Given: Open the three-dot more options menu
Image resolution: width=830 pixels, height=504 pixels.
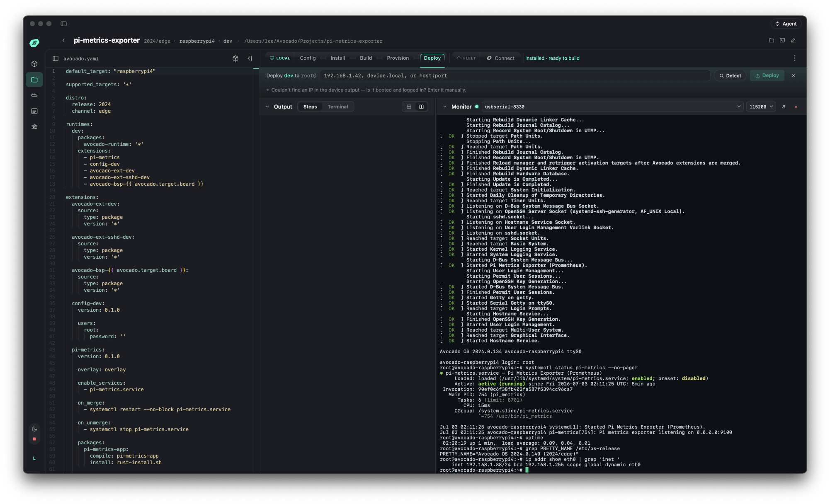Looking at the screenshot, I should 795,58.
